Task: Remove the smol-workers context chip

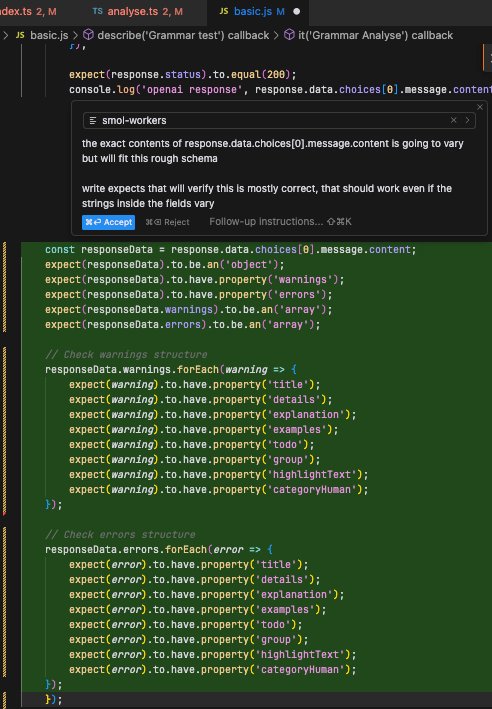Action: point(454,120)
